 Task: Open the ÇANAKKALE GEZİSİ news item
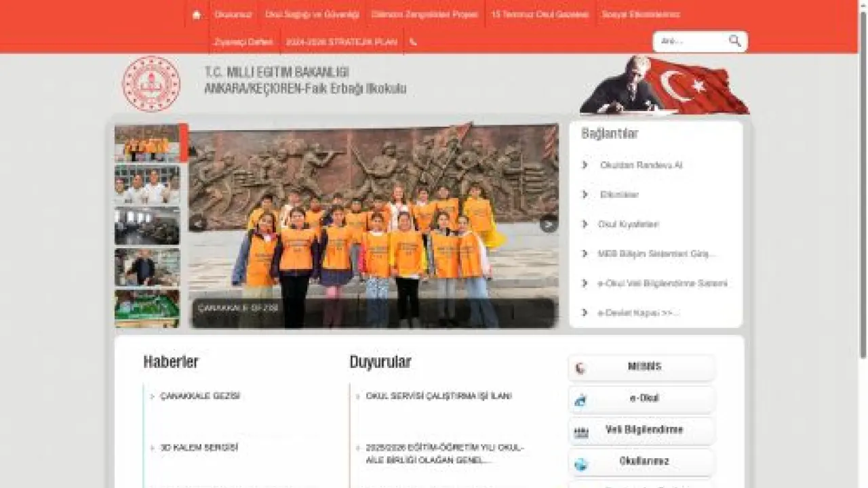click(x=200, y=396)
